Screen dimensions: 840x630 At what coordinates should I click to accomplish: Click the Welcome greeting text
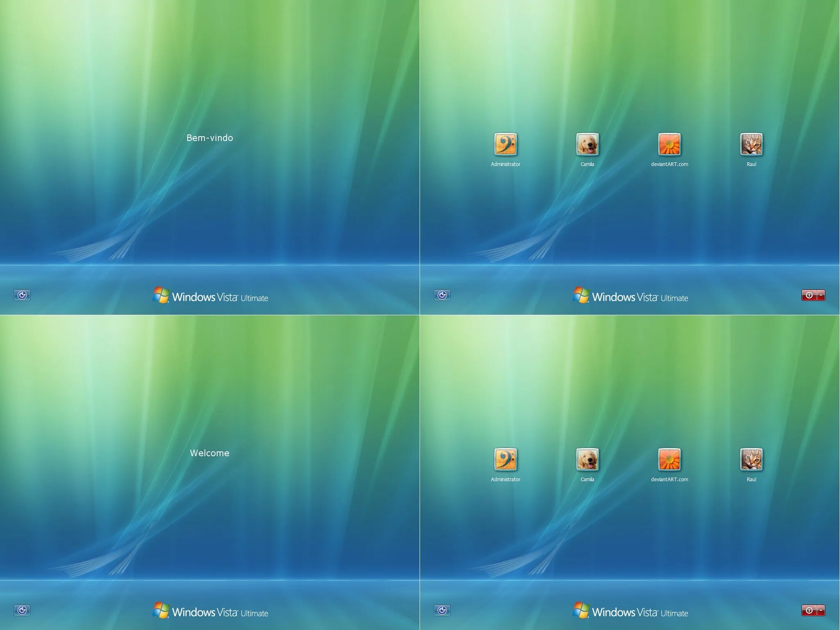(x=209, y=453)
